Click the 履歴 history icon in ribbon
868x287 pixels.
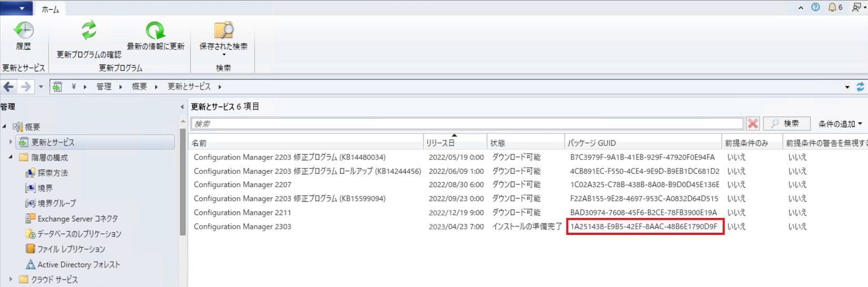23,31
